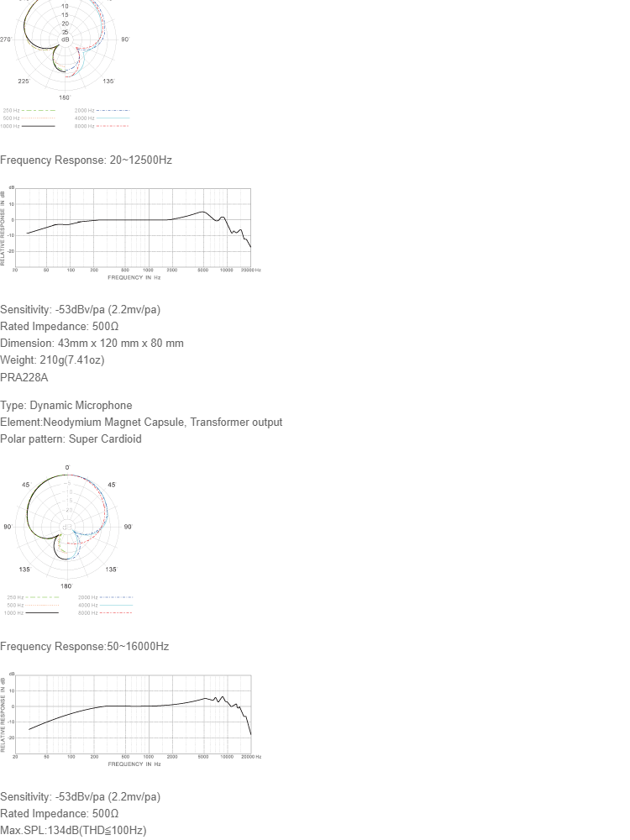Click 'Type: Dynamic Microphone' text
Viewport: 630px width, 840px height.
coord(66,406)
